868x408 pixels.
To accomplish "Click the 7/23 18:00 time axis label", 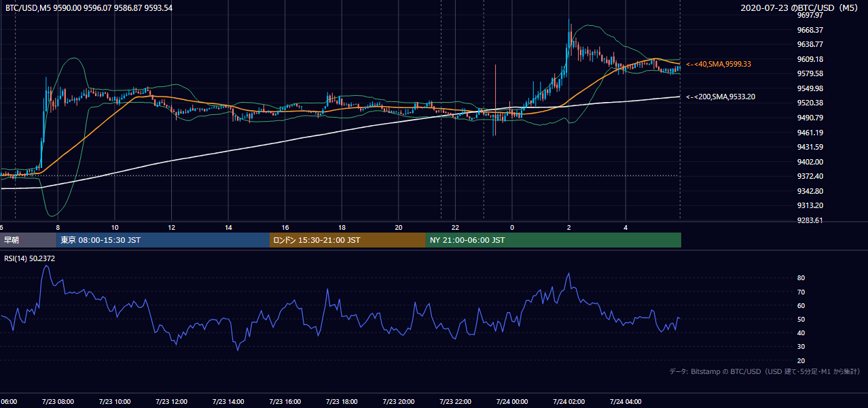I will (x=342, y=402).
